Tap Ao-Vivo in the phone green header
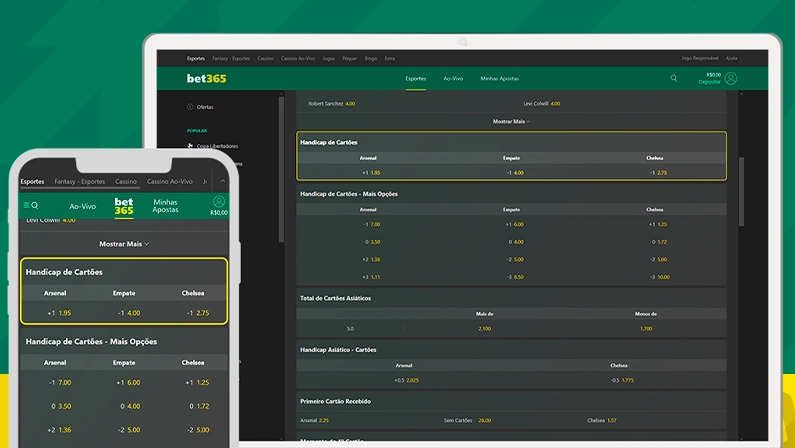Viewport: 795px width, 448px height. [x=83, y=206]
